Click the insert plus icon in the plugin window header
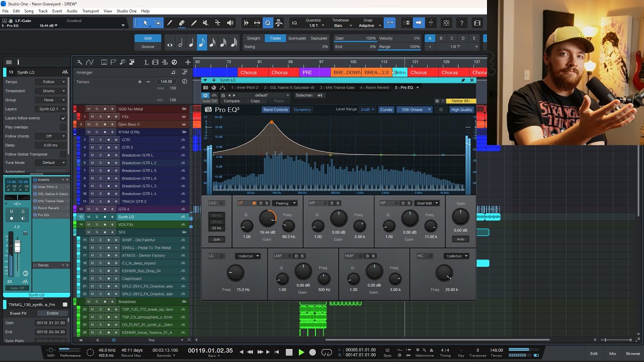 coord(214,80)
